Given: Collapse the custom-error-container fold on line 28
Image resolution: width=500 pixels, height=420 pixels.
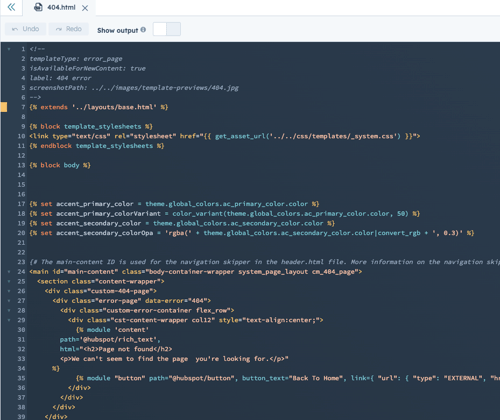Looking at the screenshot, I should [9, 310].
